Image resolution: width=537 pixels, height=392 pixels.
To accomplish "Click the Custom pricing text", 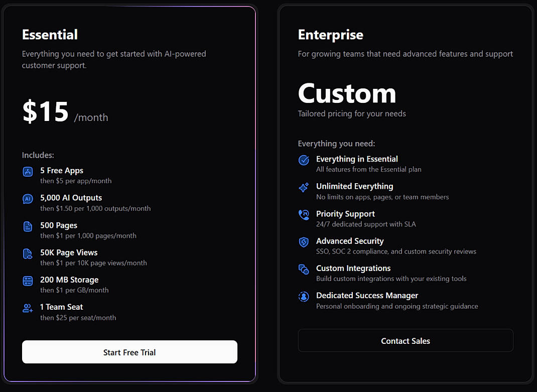I will click(x=347, y=93).
